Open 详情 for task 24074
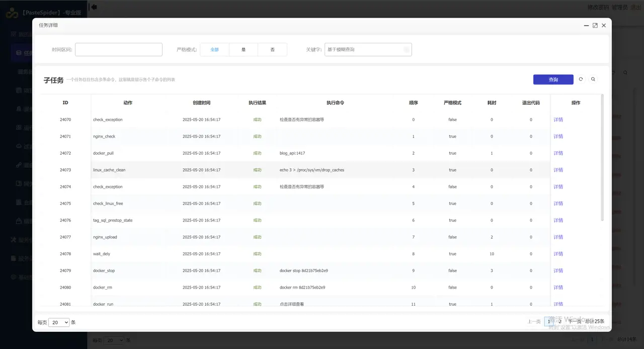The height and width of the screenshot is (349, 644). tap(558, 187)
